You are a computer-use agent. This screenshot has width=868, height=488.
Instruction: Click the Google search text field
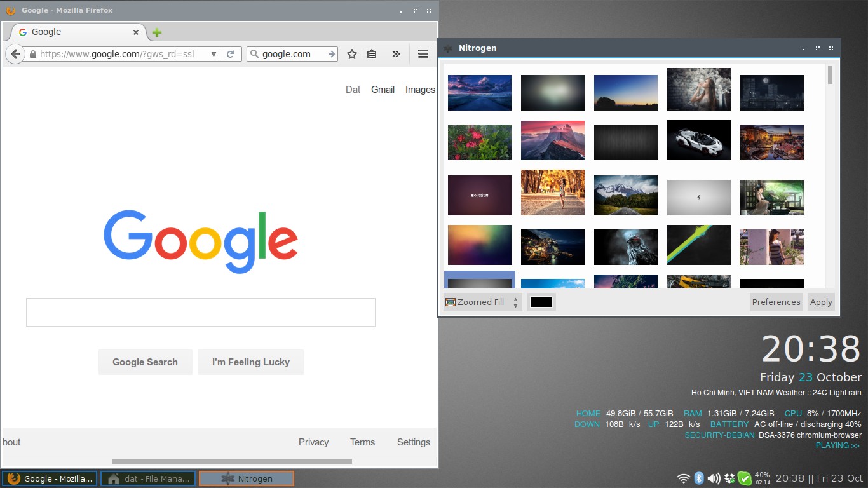[x=201, y=312]
